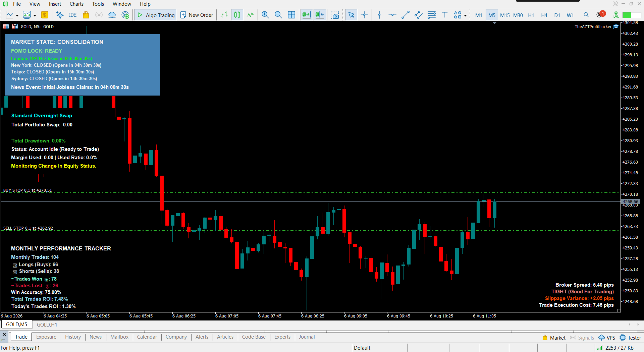The width and height of the screenshot is (644, 352).
Task: Select the crosshair cursor tool
Action: tap(364, 15)
